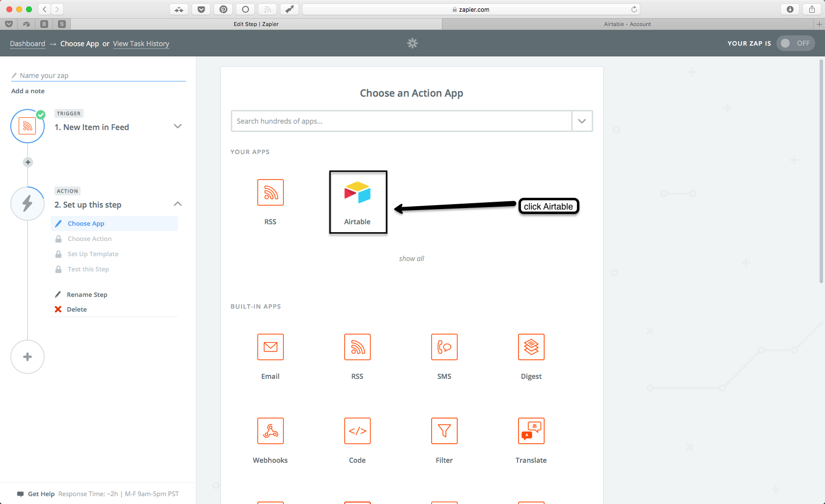Open a new Safari tab with plus
This screenshot has height=504, width=825.
[819, 24]
